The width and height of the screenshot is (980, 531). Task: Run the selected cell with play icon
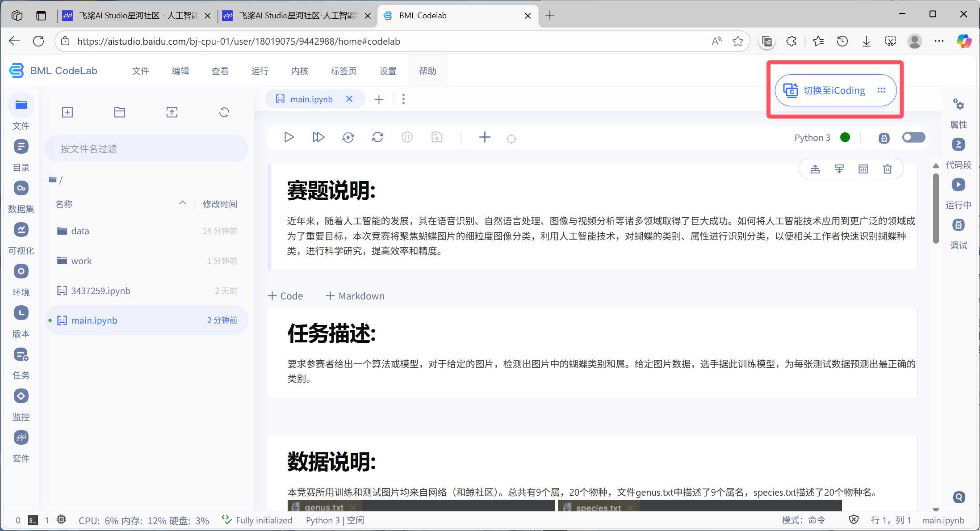(289, 137)
